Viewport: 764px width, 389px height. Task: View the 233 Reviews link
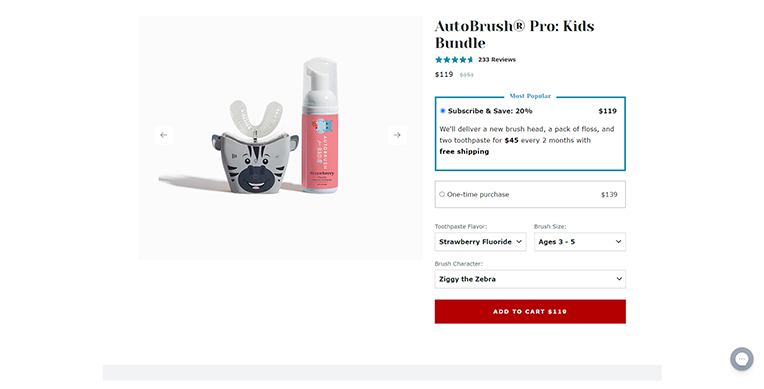point(497,60)
